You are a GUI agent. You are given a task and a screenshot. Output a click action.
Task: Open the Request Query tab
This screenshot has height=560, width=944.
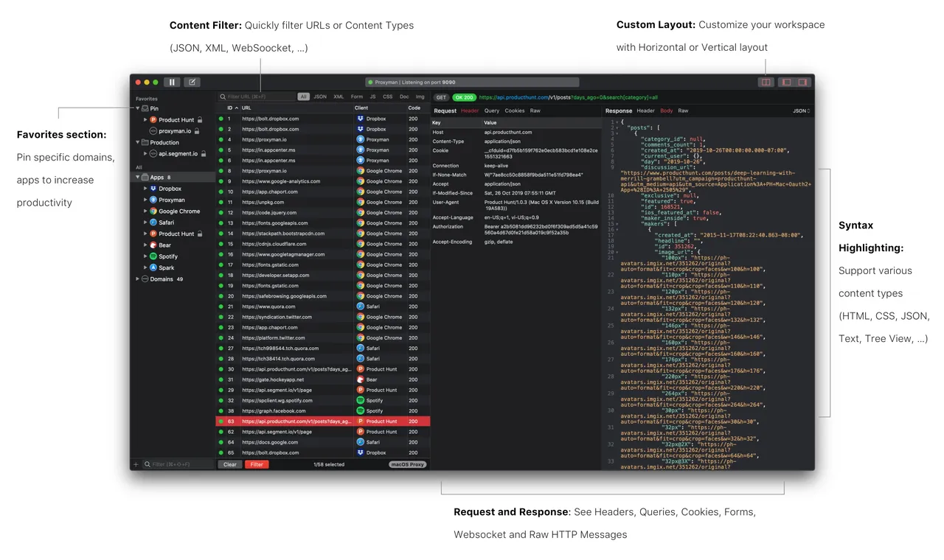[x=492, y=111]
